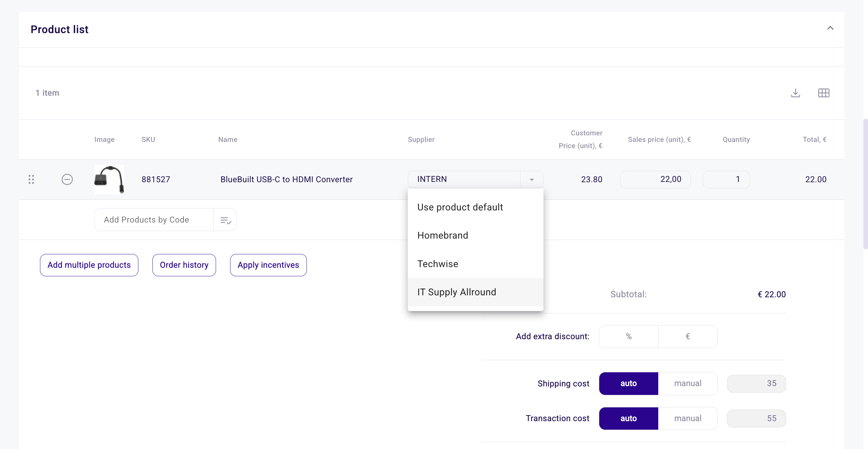Open the table columns layout icon

[x=823, y=93]
